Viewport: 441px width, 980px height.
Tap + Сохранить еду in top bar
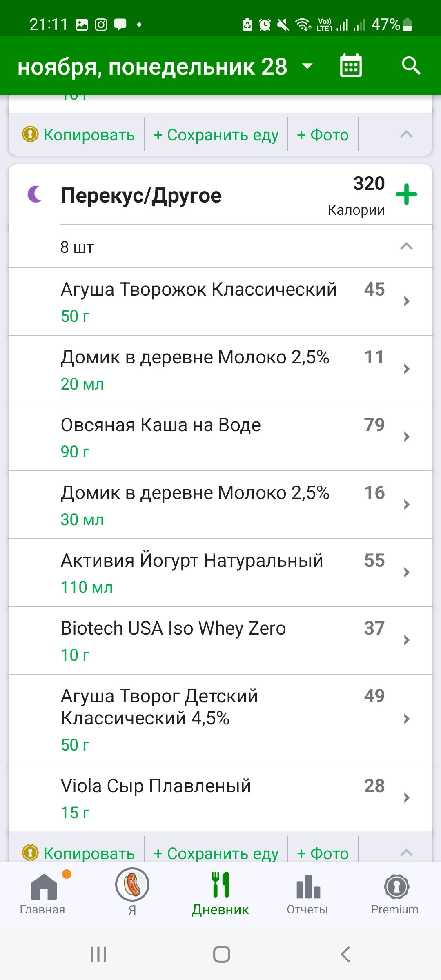pyautogui.click(x=216, y=135)
